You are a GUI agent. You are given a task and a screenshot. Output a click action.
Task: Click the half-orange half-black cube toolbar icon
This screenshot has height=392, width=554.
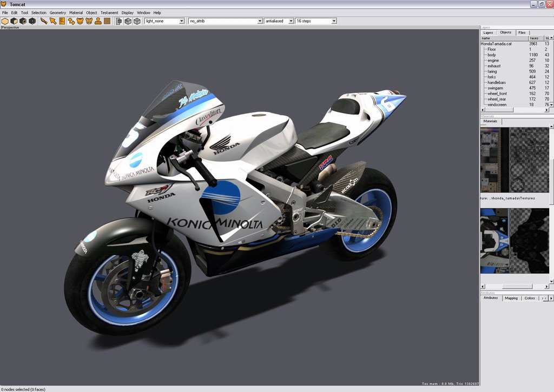tap(14, 21)
